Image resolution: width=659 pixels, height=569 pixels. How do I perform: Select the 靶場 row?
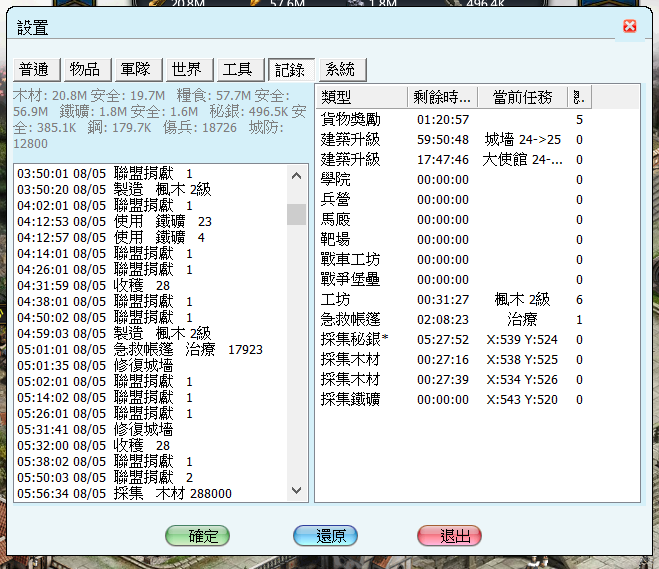click(x=454, y=240)
